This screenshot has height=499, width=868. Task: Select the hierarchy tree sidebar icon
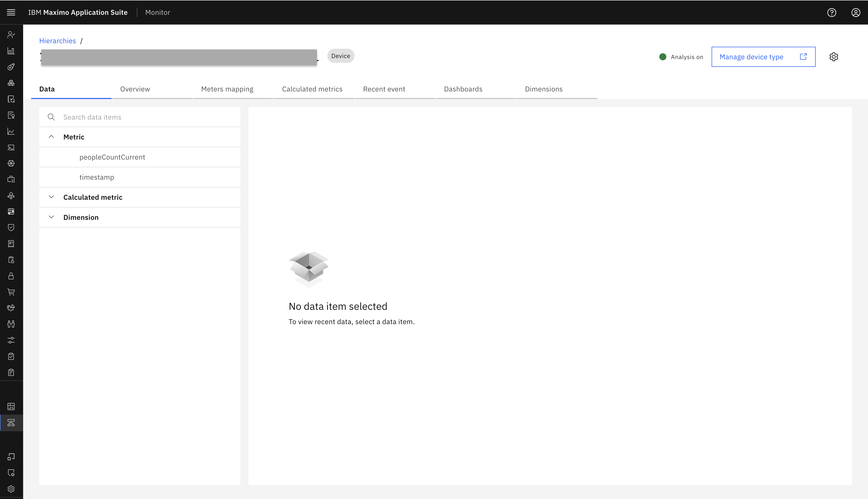coord(11,423)
